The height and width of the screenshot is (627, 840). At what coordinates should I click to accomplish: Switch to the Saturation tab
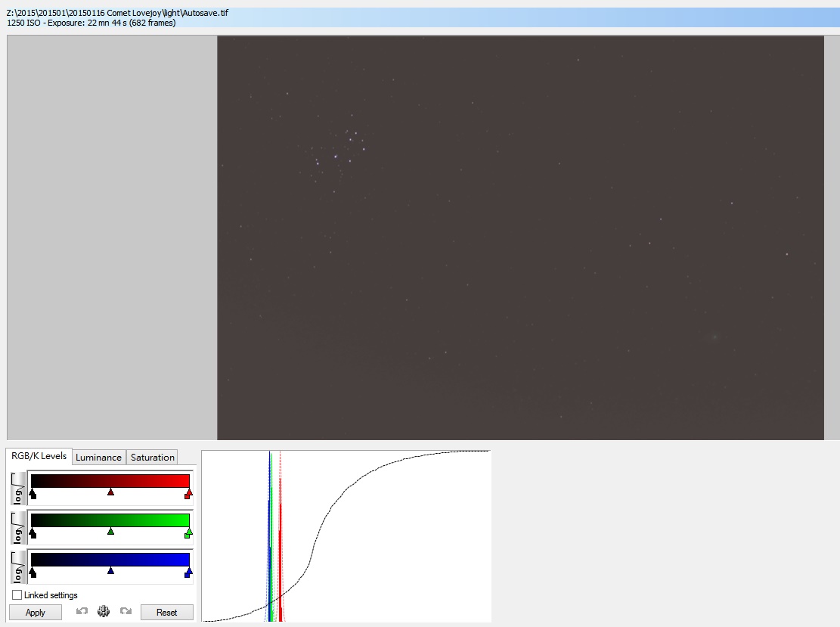pos(153,457)
